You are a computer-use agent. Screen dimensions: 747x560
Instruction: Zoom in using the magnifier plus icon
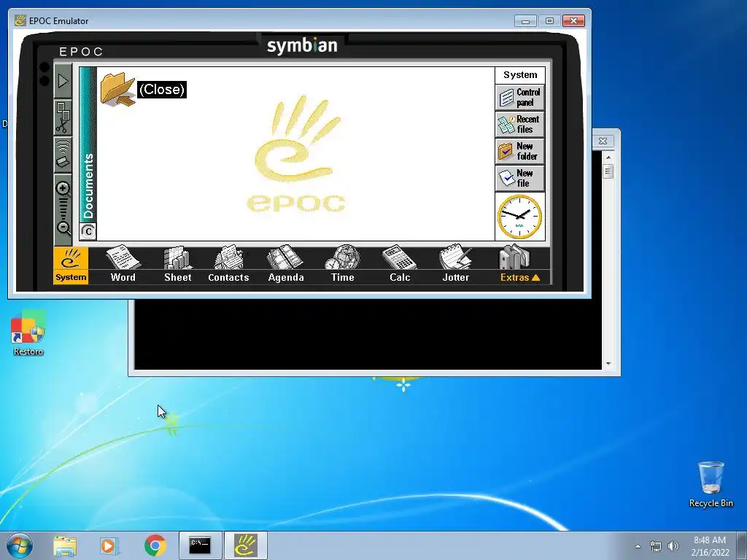(x=63, y=189)
